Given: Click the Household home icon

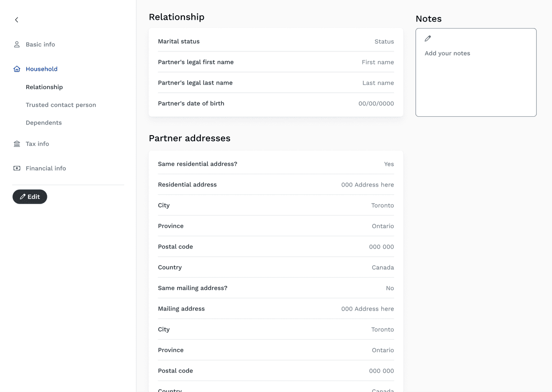Looking at the screenshot, I should (17, 69).
